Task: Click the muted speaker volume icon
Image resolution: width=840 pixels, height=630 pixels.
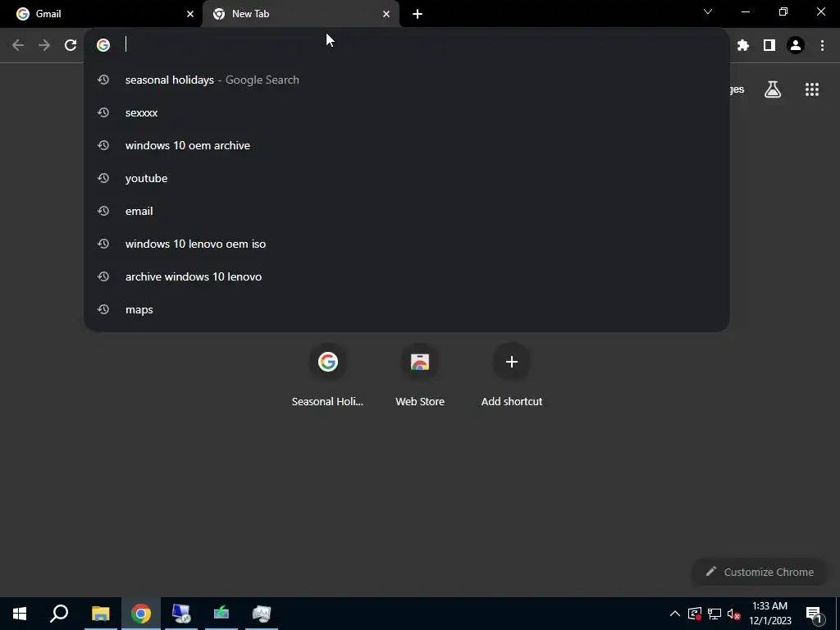Action: 734,614
